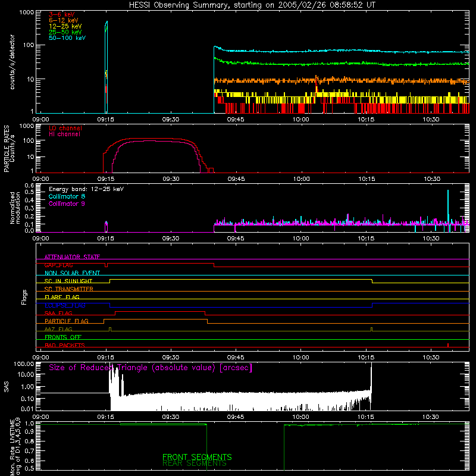Click 'Size of Reduced Triangle' panel caption
The height and width of the screenshot is (476, 476).
coord(151,368)
